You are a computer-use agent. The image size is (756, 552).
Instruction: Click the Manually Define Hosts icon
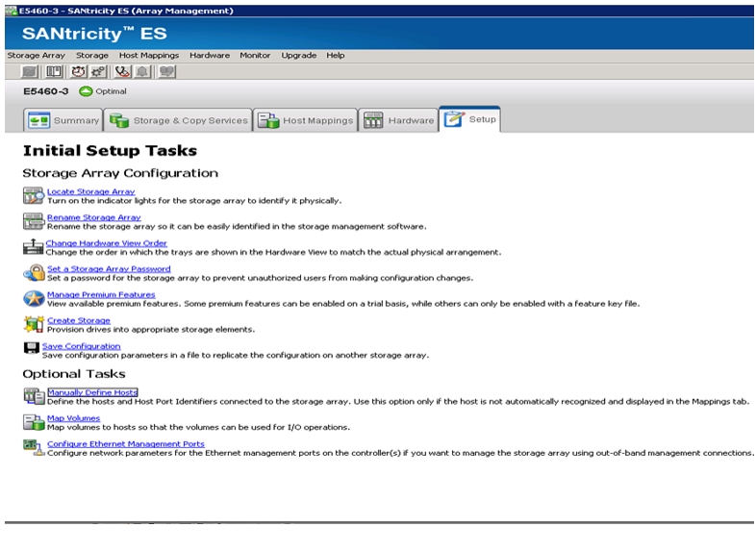pyautogui.click(x=34, y=396)
